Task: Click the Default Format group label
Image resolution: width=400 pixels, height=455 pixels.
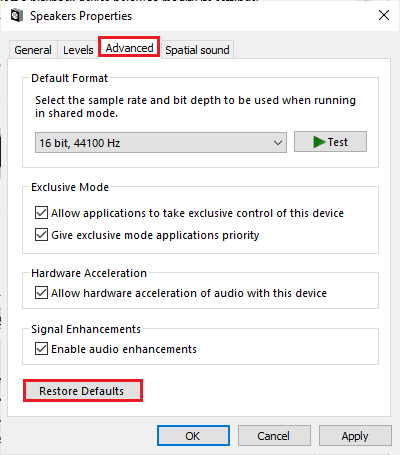Action: pos(69,78)
